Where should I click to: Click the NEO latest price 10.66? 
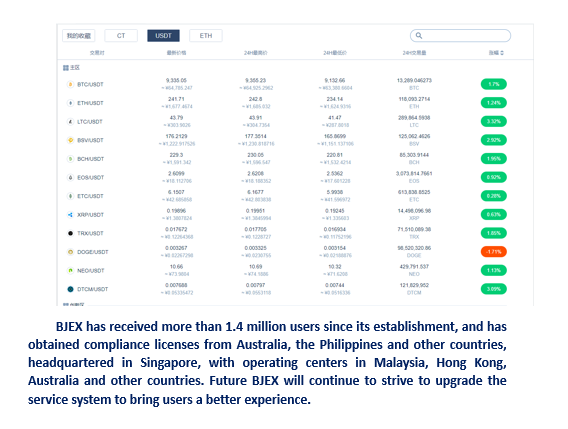176,267
